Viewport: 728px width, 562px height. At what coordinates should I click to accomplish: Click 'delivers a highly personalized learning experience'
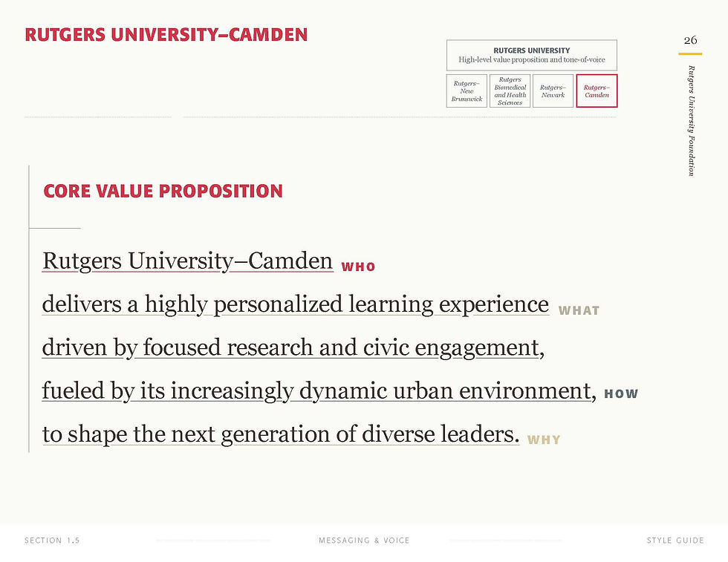tap(295, 304)
